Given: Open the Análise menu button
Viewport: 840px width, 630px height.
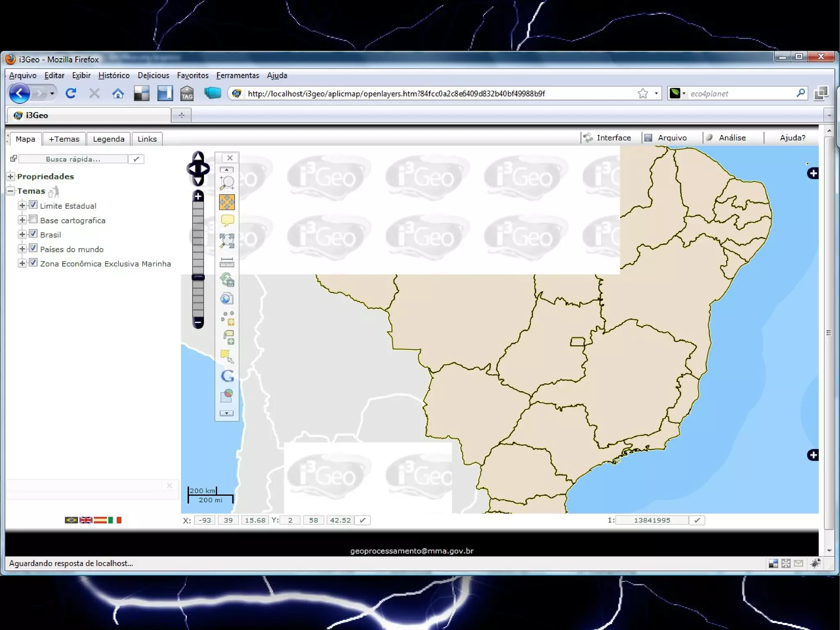Looking at the screenshot, I should click(x=732, y=138).
